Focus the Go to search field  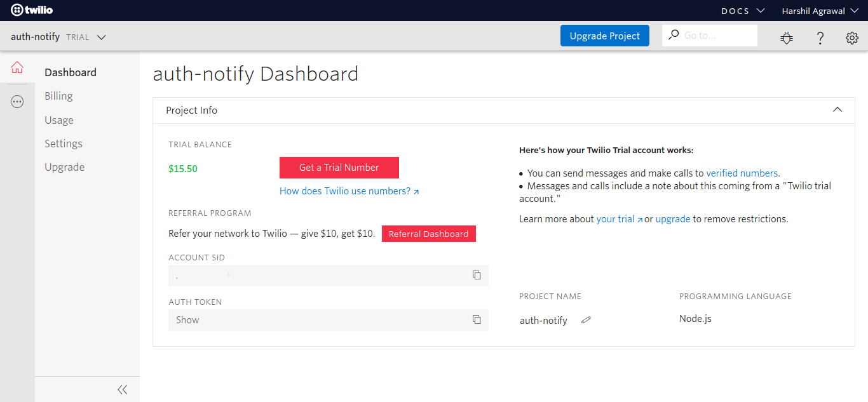pyautogui.click(x=710, y=36)
